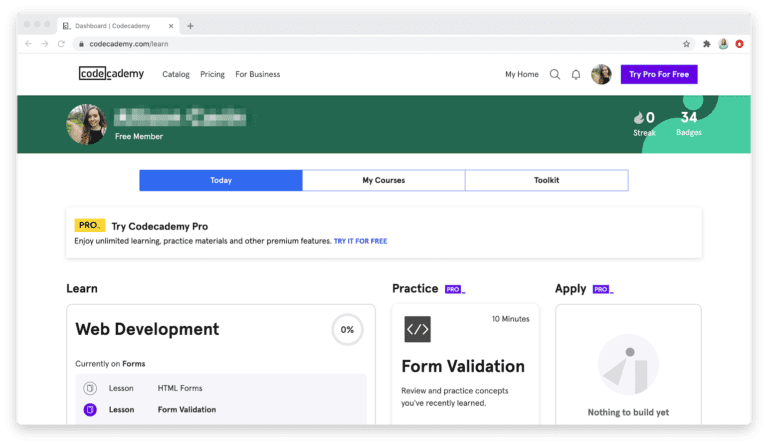Close the Dashboard | Codecademy tab
Screen dimensions: 768x446
point(171,26)
